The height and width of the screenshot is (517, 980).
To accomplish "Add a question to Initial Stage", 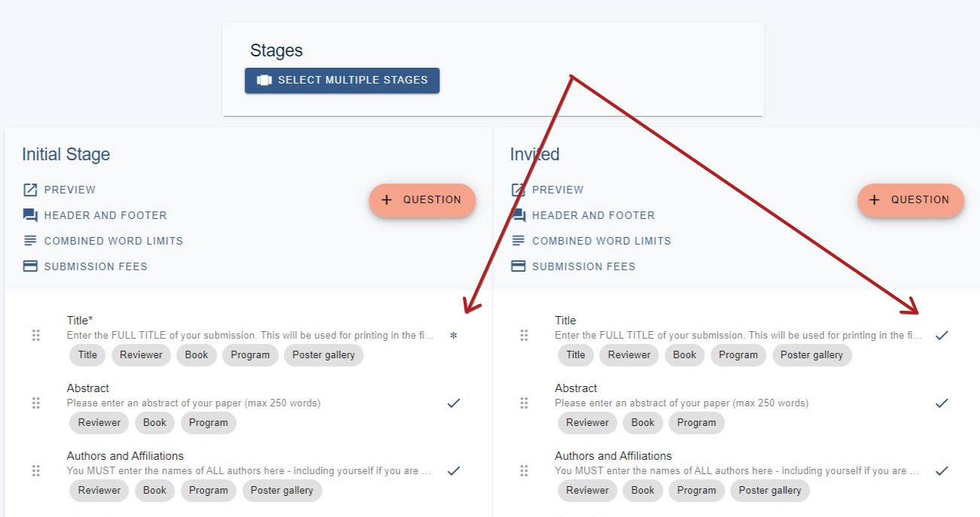I will (422, 200).
